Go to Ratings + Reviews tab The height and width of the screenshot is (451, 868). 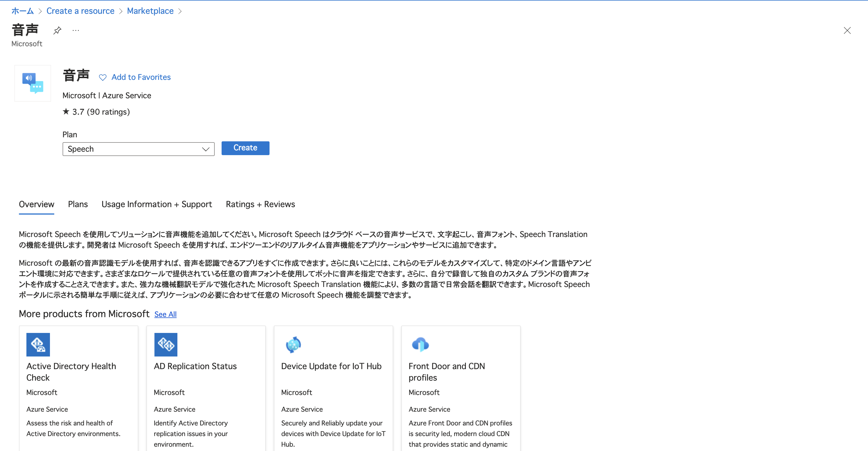pyautogui.click(x=260, y=204)
